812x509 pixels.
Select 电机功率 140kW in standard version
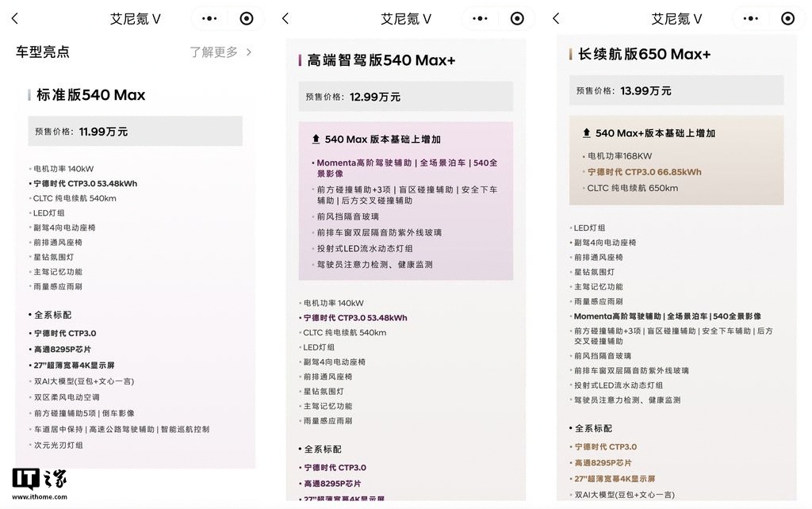(x=63, y=169)
